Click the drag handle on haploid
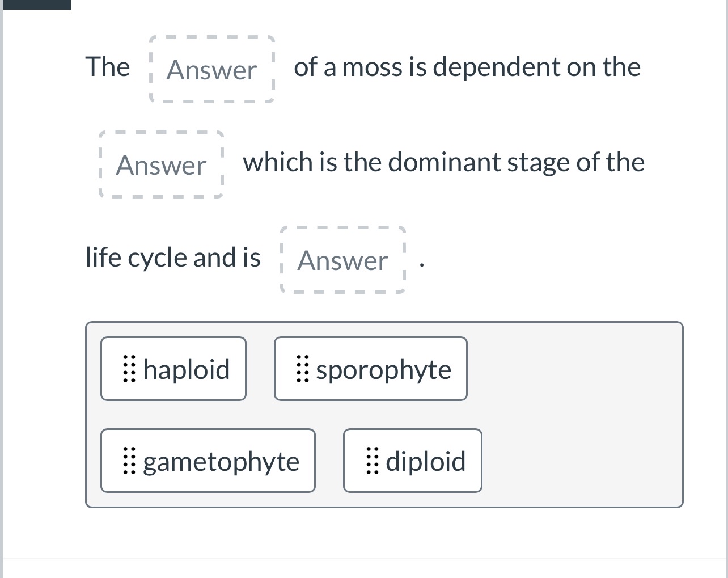This screenshot has width=728, height=578. [129, 369]
